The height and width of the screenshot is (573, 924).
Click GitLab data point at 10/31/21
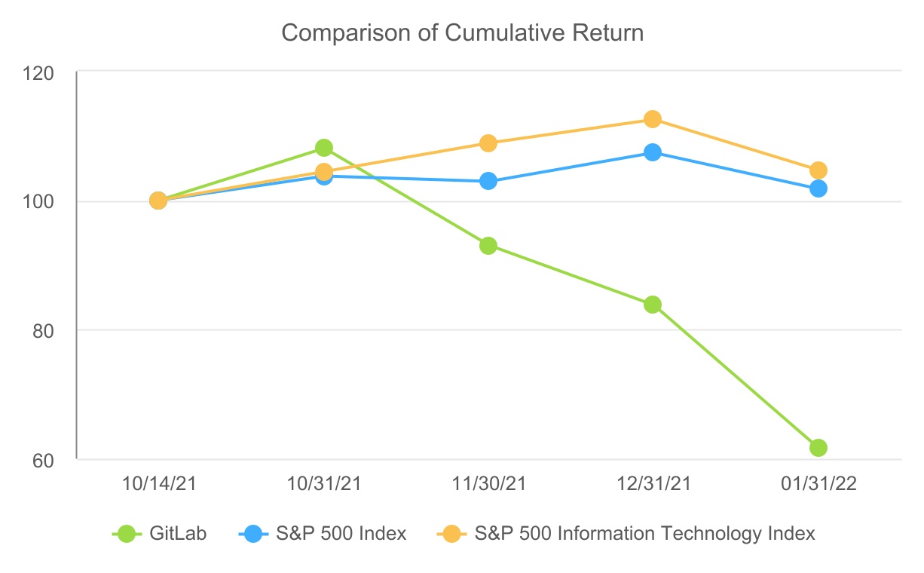[x=324, y=148]
